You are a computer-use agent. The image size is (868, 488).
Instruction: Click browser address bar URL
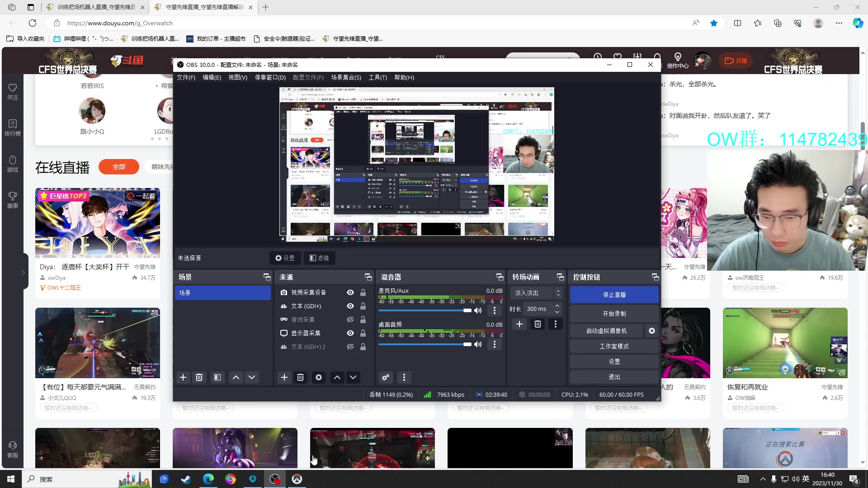120,23
